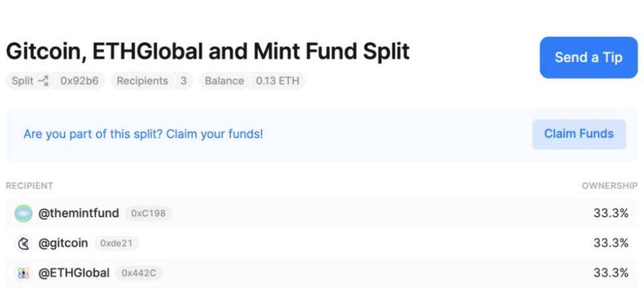Click the Balance 0.13 ETH badge

tap(252, 81)
